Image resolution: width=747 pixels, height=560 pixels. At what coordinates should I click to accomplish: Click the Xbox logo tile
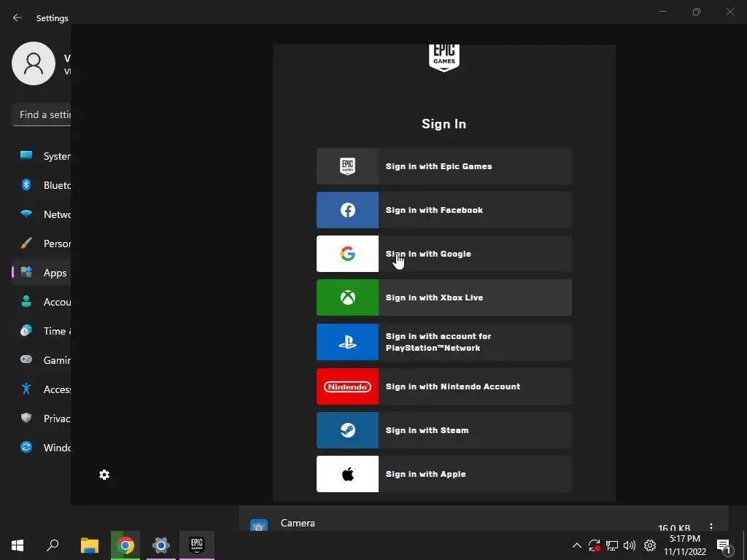(348, 297)
